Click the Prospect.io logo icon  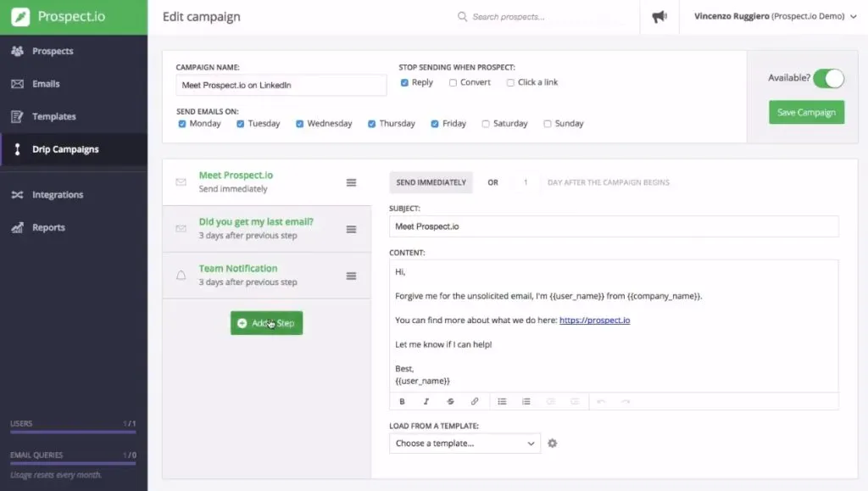tap(20, 17)
